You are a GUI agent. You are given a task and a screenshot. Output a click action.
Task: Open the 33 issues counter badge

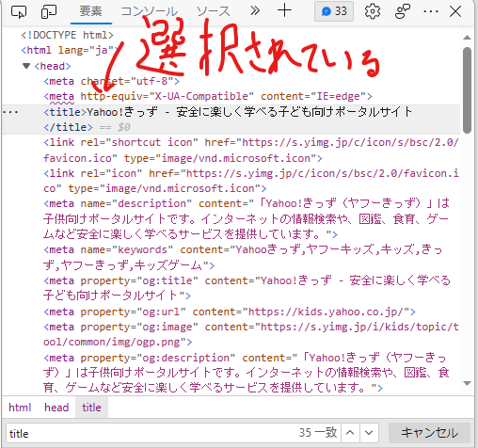[x=334, y=11]
